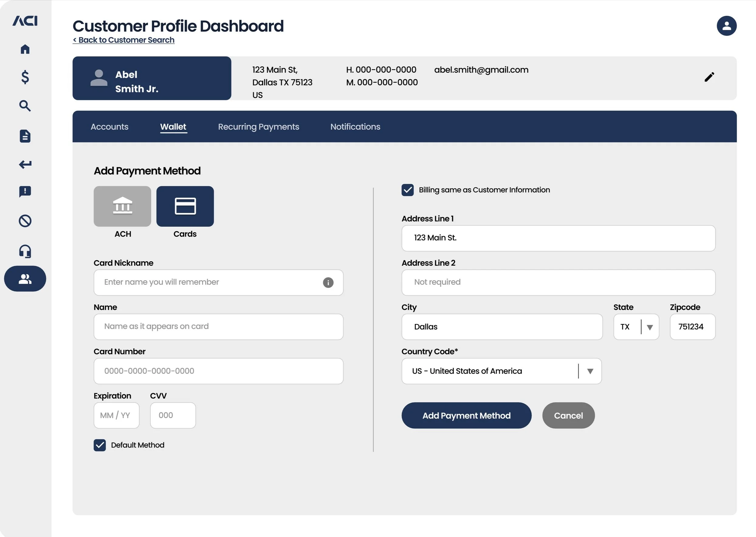
Task: Click into the Card Number field
Action: click(x=218, y=371)
